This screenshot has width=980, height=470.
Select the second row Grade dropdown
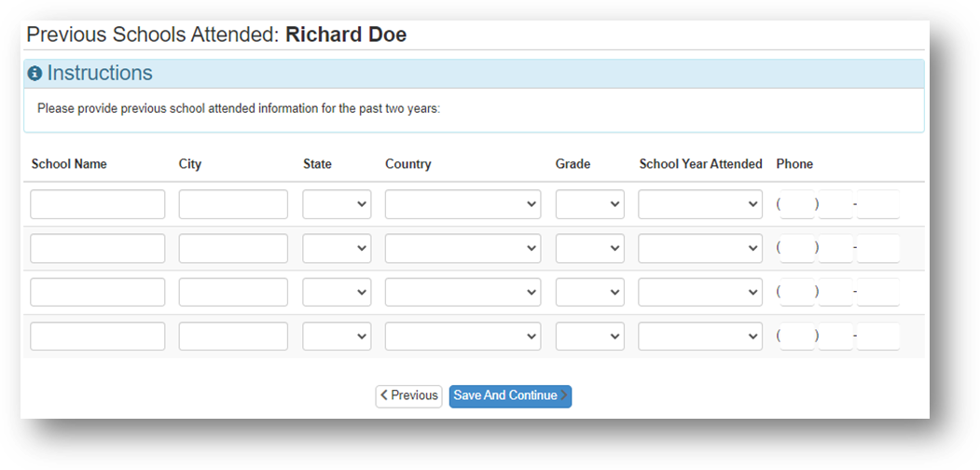(590, 248)
